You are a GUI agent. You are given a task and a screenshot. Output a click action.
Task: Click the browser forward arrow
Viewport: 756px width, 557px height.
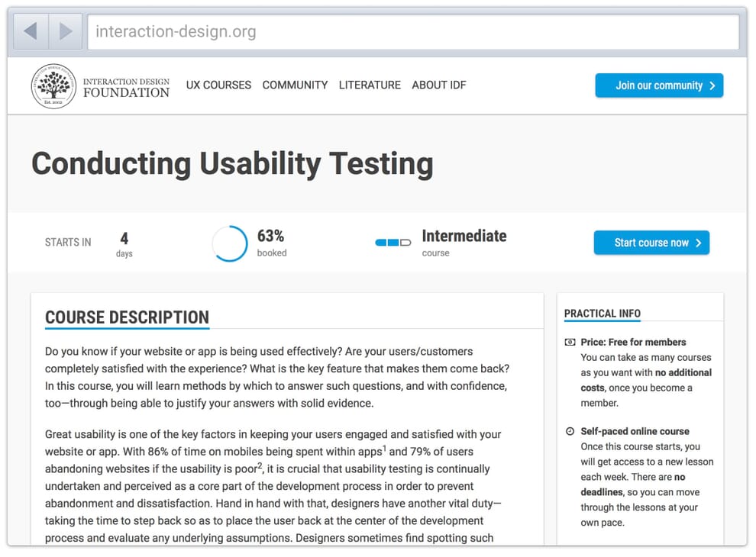[65, 31]
